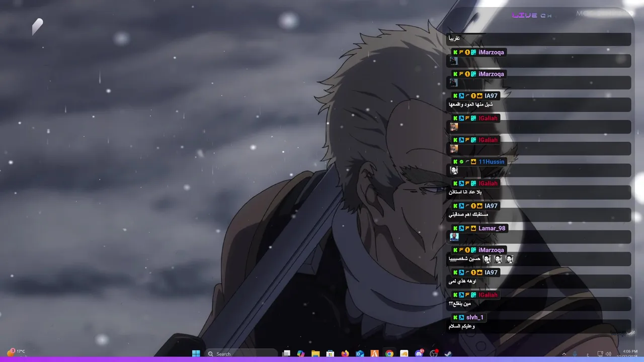Open Microsoft Store from the taskbar

point(330,353)
